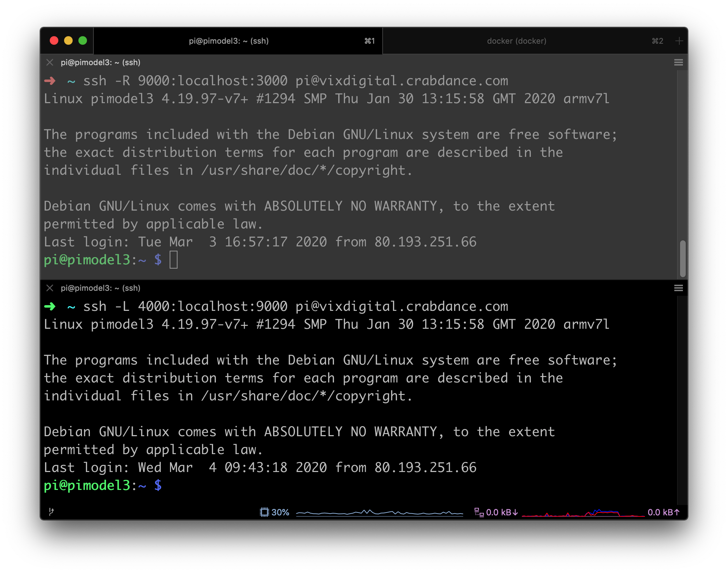Click the CPU chip icon in status bar
728x573 pixels.
pos(264,512)
